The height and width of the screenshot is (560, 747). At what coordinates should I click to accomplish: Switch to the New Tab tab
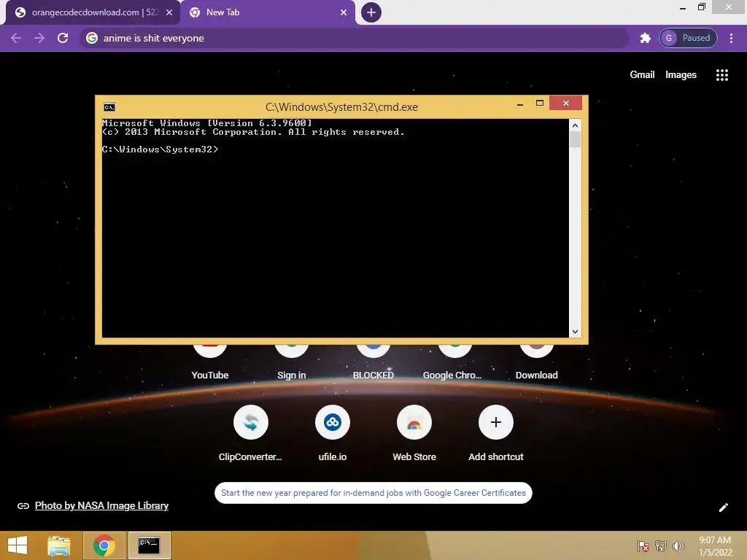pyautogui.click(x=267, y=12)
